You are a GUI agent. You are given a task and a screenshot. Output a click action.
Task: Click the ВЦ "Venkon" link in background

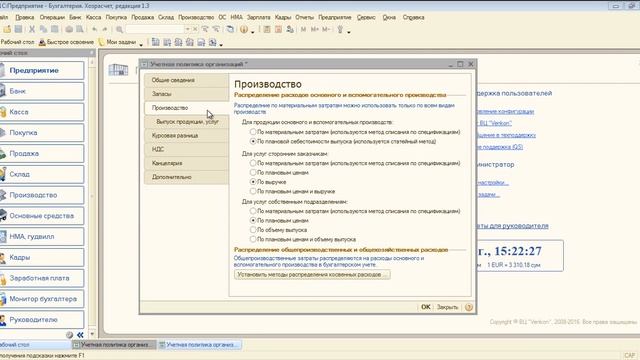(x=495, y=123)
